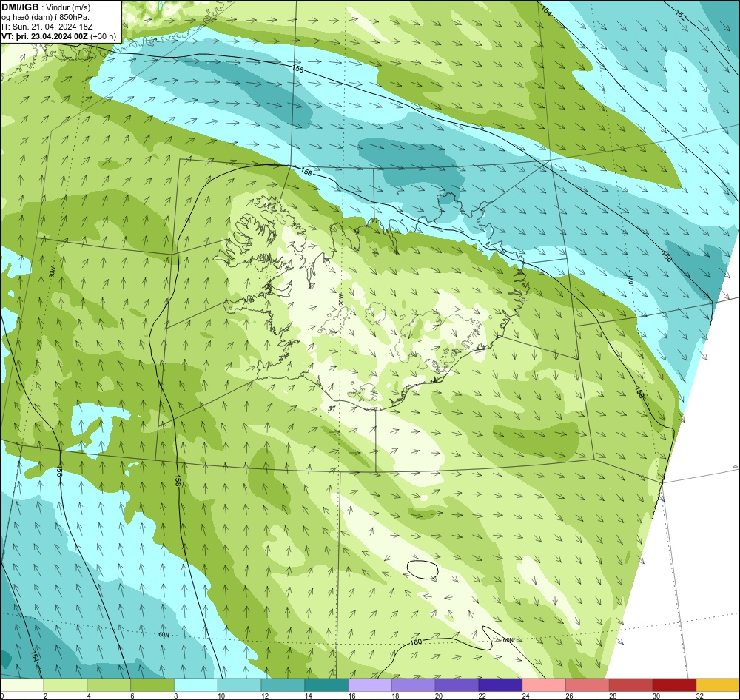Screen dimensions: 740x700
Task: Click the '160' contour label near the bottom
Action: [416, 642]
